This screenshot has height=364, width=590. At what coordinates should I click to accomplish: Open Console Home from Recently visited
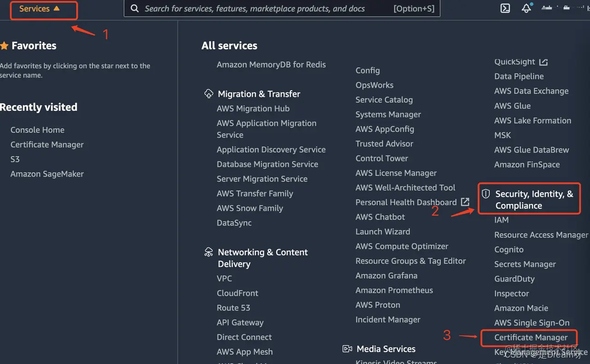(x=37, y=130)
